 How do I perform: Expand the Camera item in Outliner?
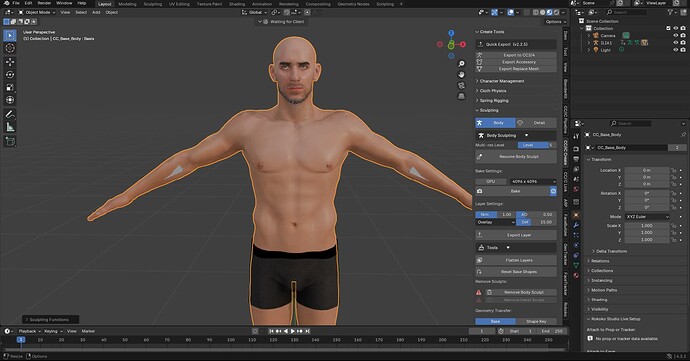click(x=589, y=35)
